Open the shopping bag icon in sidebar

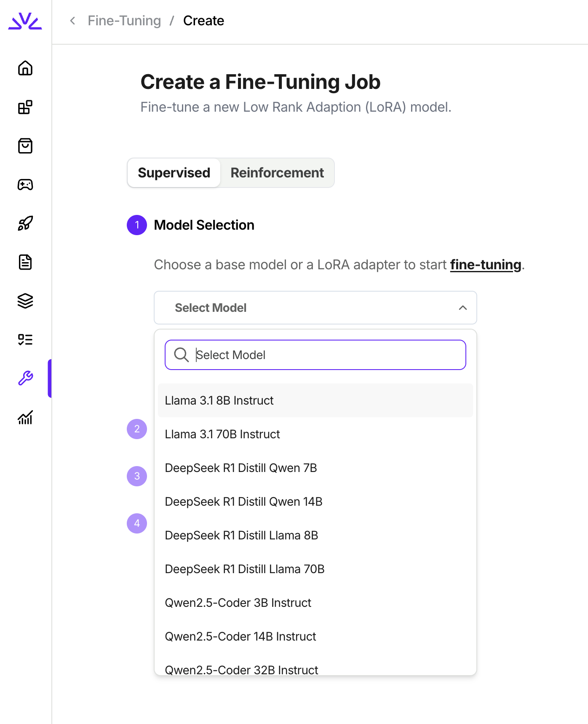[x=25, y=146]
